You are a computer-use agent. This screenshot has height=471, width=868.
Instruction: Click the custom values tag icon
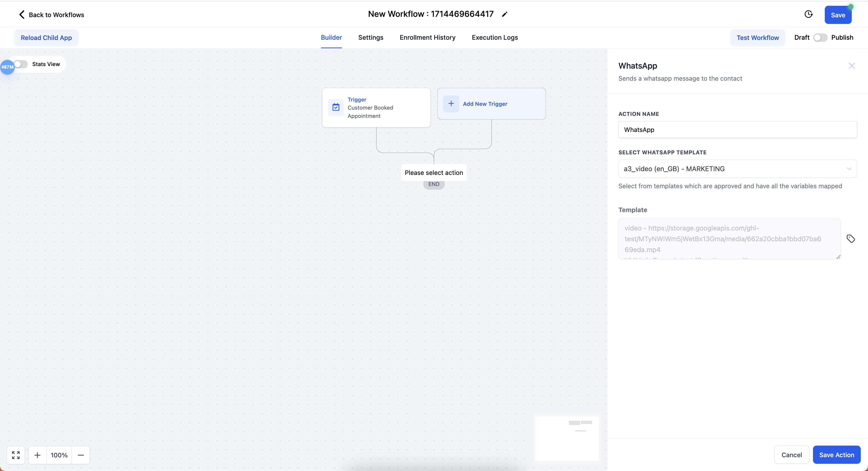coord(850,239)
